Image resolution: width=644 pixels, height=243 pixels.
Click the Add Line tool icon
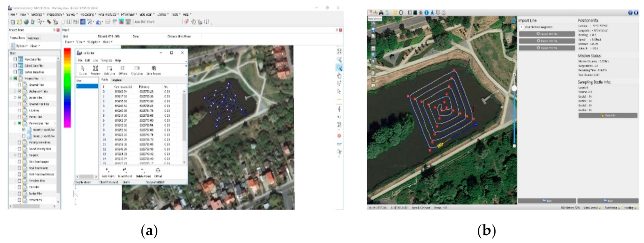pos(109,69)
